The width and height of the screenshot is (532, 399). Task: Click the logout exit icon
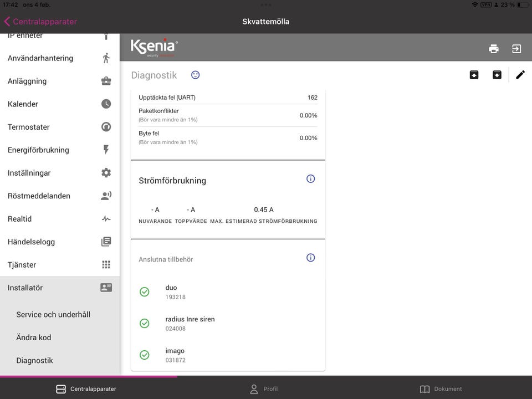516,49
